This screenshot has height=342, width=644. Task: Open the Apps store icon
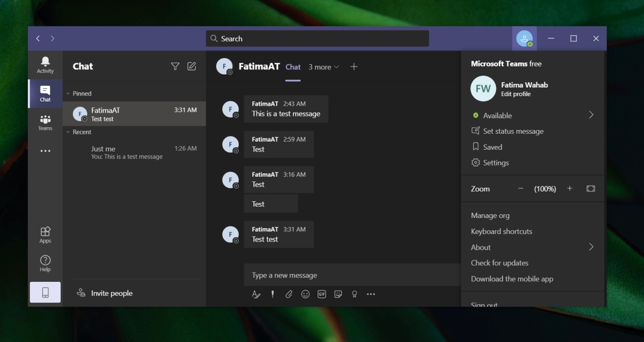[45, 235]
